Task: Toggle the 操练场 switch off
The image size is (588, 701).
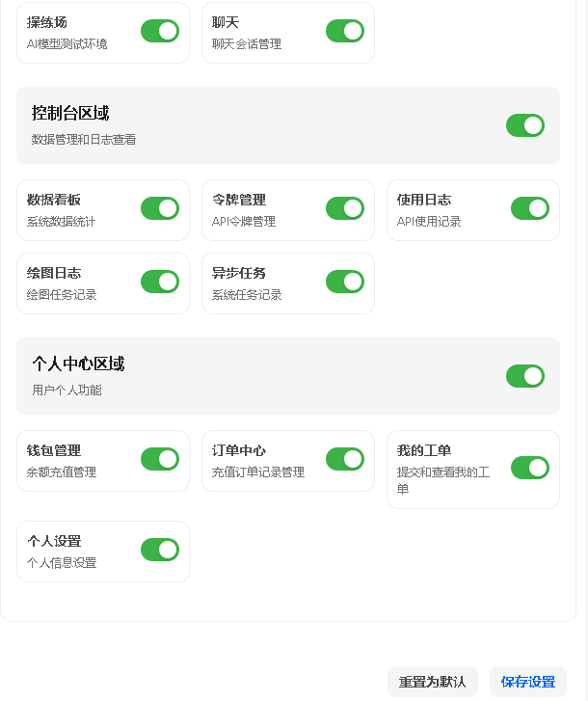Action: 160,31
